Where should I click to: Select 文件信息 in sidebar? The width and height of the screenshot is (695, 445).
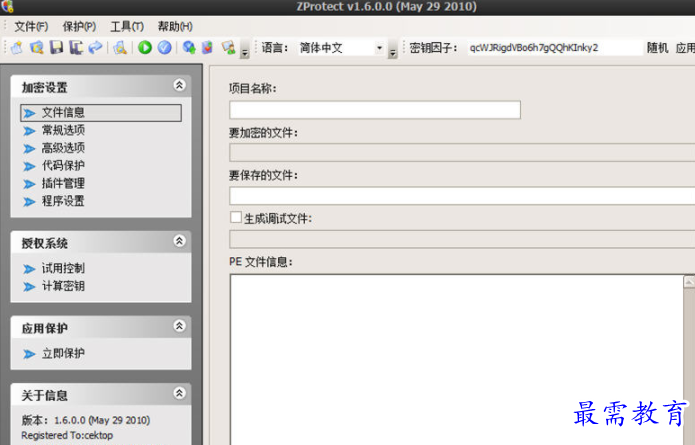(x=101, y=113)
